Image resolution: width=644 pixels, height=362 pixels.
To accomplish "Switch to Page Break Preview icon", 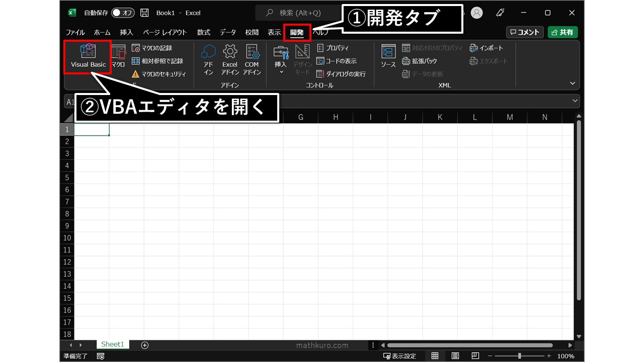I will pyautogui.click(x=475, y=356).
